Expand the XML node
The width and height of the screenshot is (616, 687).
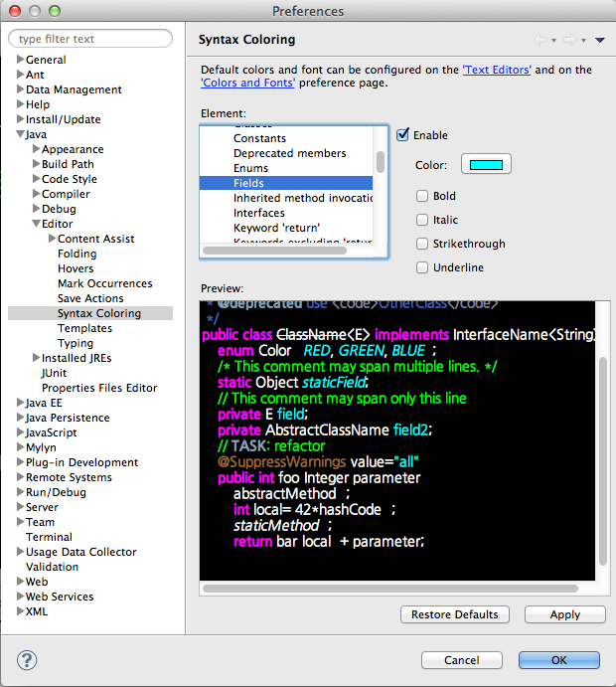pyautogui.click(x=20, y=610)
